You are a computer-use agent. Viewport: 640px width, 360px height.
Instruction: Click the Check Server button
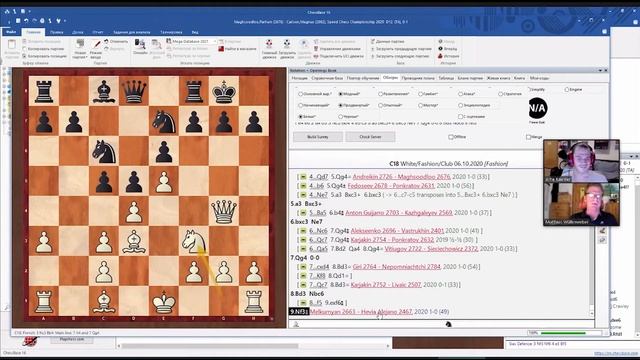tap(370, 137)
